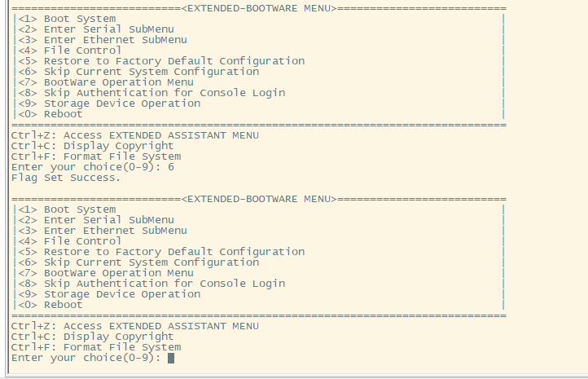This screenshot has height=379, width=588.
Task: Click the second "EXTENDED-BOOTWARE MENU" header
Action: [258, 199]
